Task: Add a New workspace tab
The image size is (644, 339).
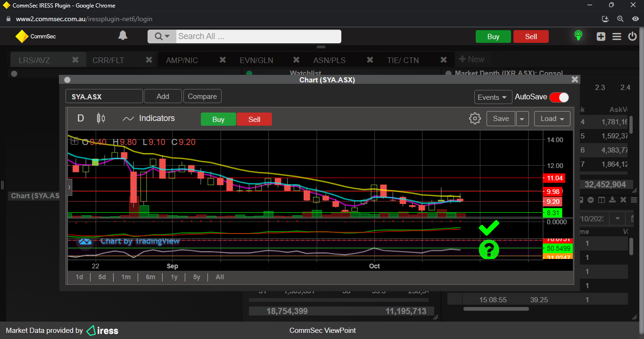Action: coord(472,59)
